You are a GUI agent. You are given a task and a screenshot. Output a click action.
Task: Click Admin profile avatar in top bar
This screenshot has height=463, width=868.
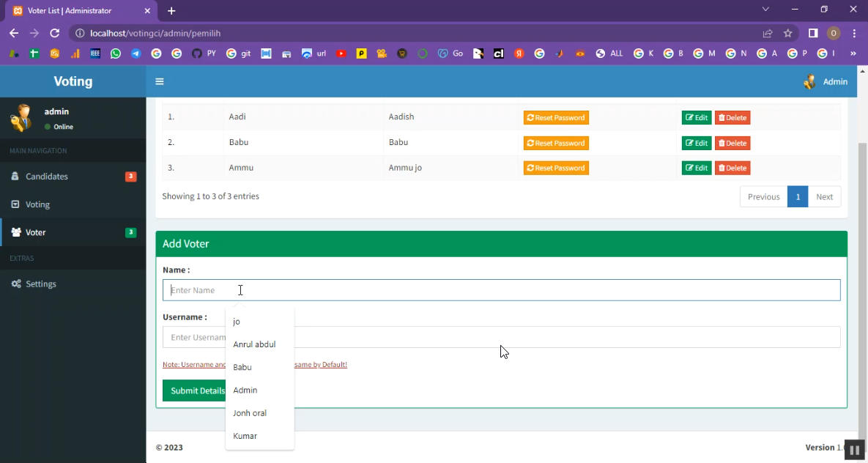click(809, 82)
